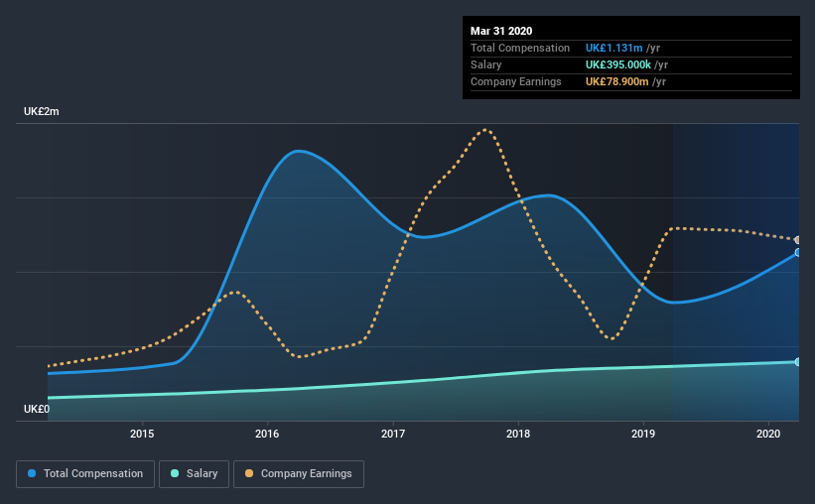The width and height of the screenshot is (815, 504).
Task: Click the Total Compensation label in tooltip
Action: point(520,48)
